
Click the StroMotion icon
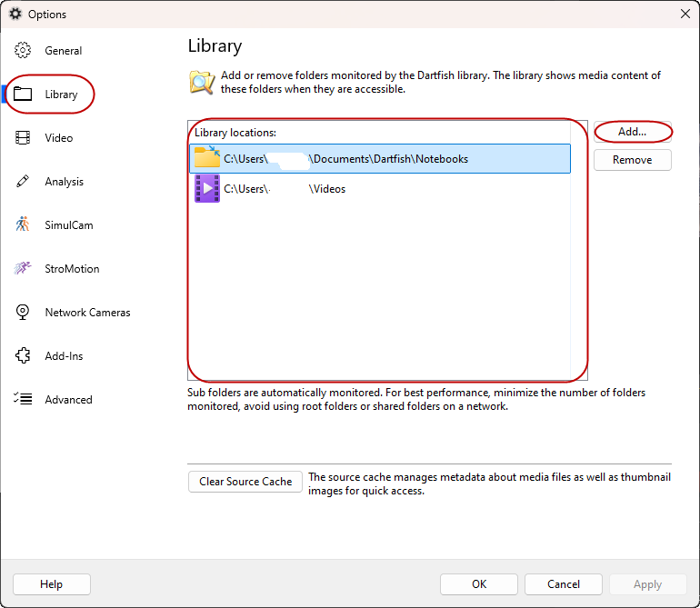tap(23, 268)
